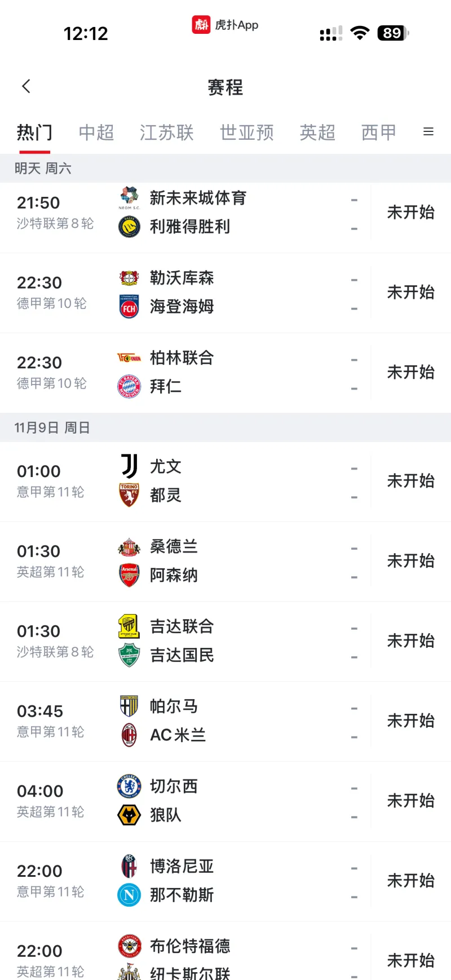The image size is (451, 980).
Task: Open the league list menu icon
Action: click(x=428, y=132)
